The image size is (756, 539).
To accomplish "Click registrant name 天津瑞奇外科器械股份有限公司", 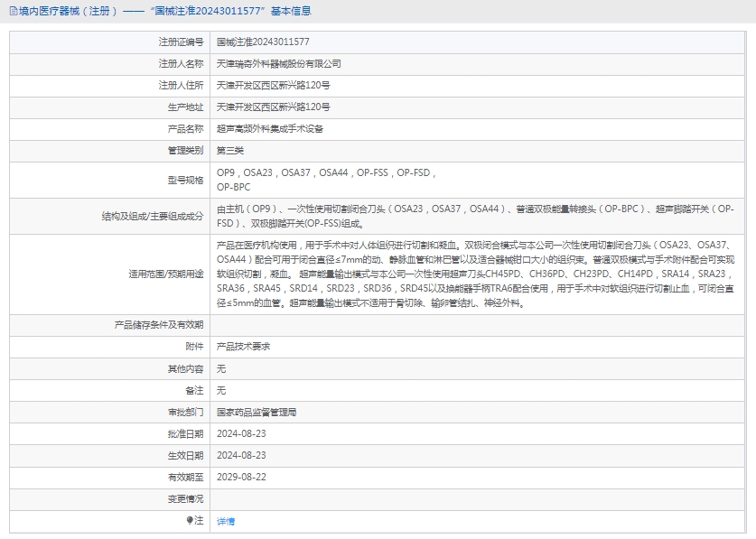I will pyautogui.click(x=279, y=64).
